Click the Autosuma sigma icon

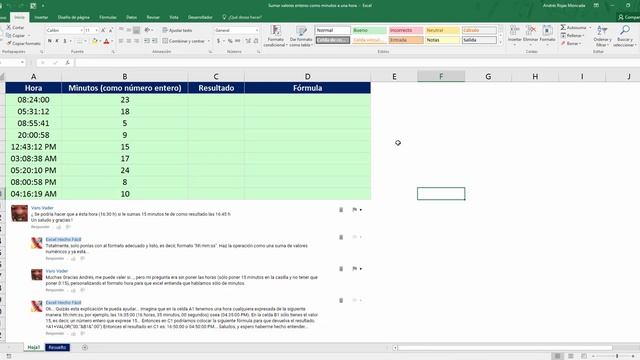point(563,27)
